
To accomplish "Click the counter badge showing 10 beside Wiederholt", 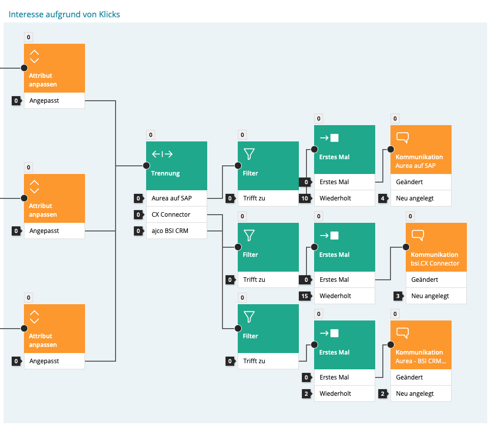I will click(304, 198).
